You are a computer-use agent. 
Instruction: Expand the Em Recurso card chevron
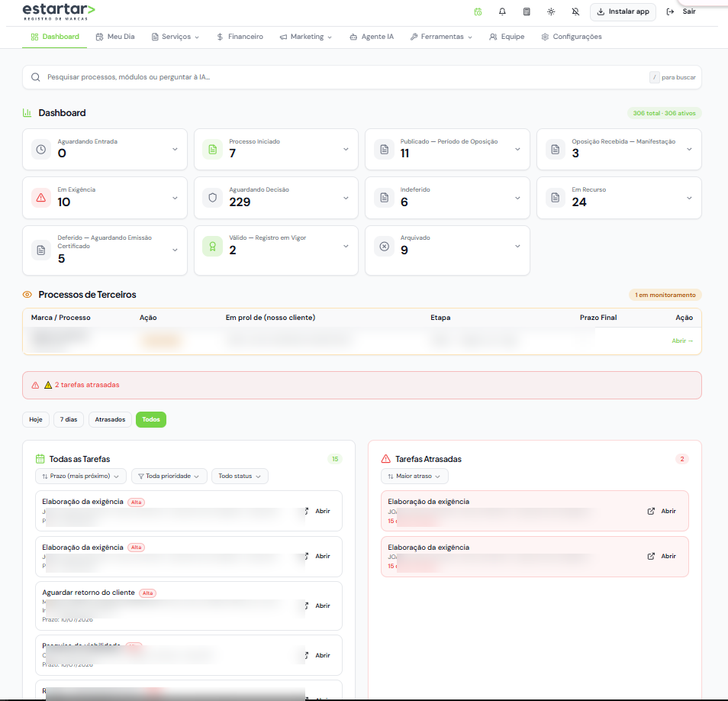(690, 198)
